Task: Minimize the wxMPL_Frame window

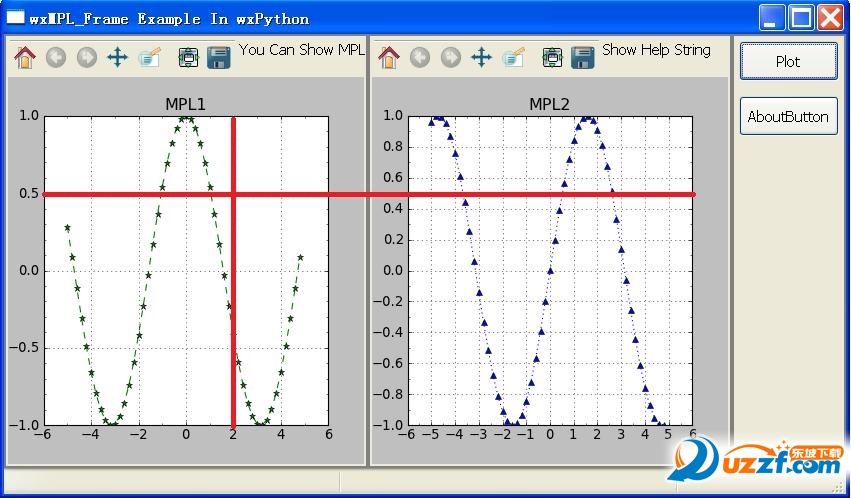Action: click(x=771, y=18)
